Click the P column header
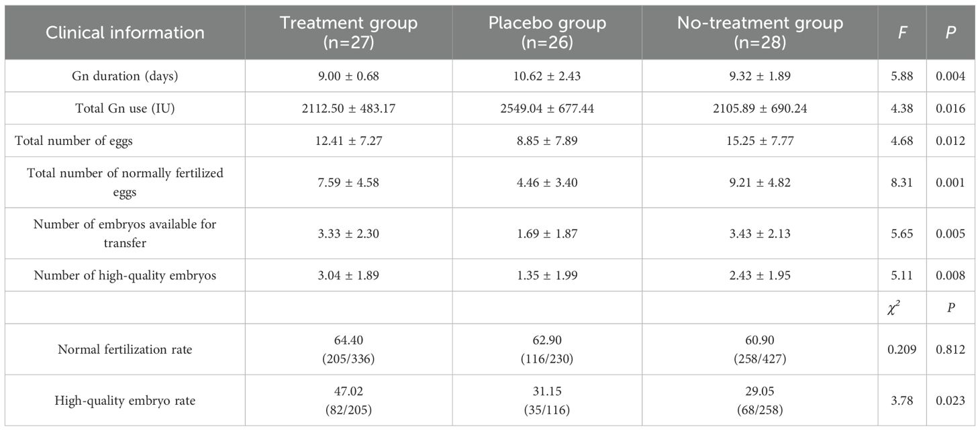Screen dimensions: 980x431 coord(950,32)
